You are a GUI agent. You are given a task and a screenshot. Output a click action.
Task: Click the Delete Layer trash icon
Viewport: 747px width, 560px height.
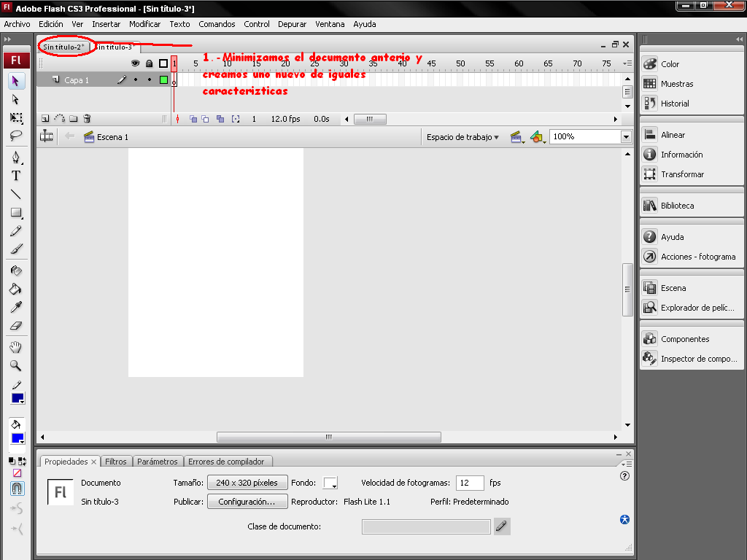pos(88,119)
